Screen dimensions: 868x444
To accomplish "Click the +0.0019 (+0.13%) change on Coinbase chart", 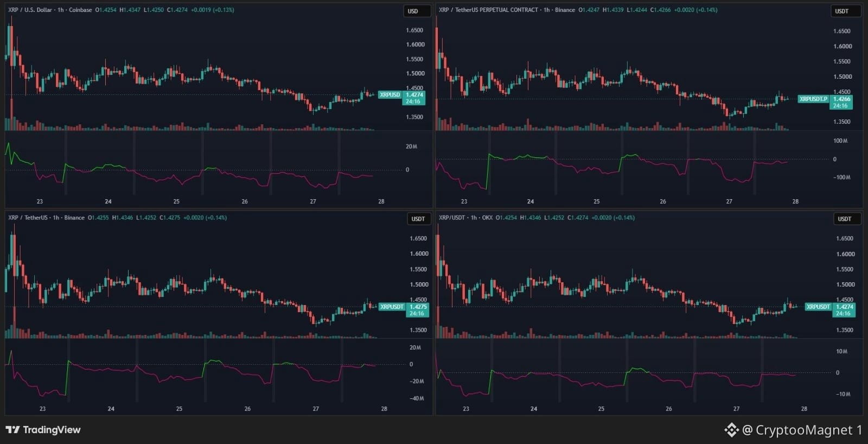I will point(213,10).
